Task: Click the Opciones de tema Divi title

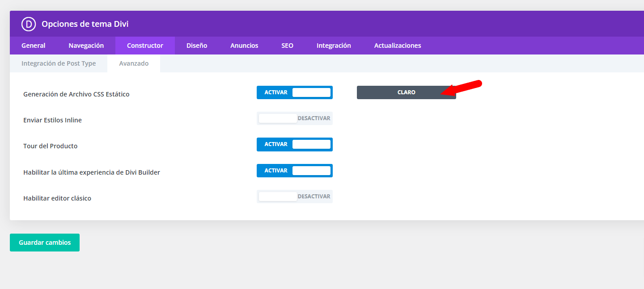Action: [85, 24]
